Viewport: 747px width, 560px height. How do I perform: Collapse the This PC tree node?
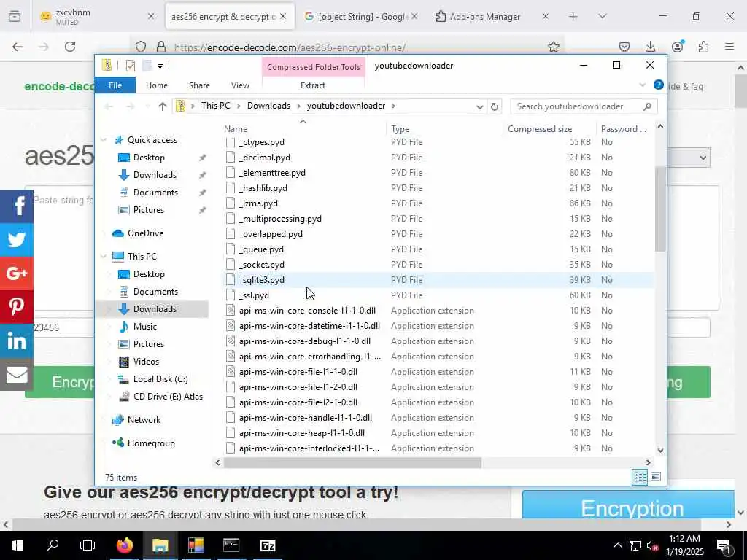point(104,256)
